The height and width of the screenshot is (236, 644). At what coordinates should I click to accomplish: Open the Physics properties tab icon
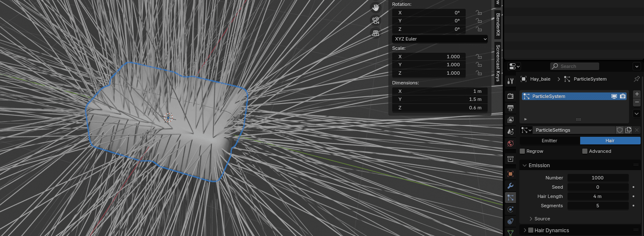pyautogui.click(x=510, y=209)
